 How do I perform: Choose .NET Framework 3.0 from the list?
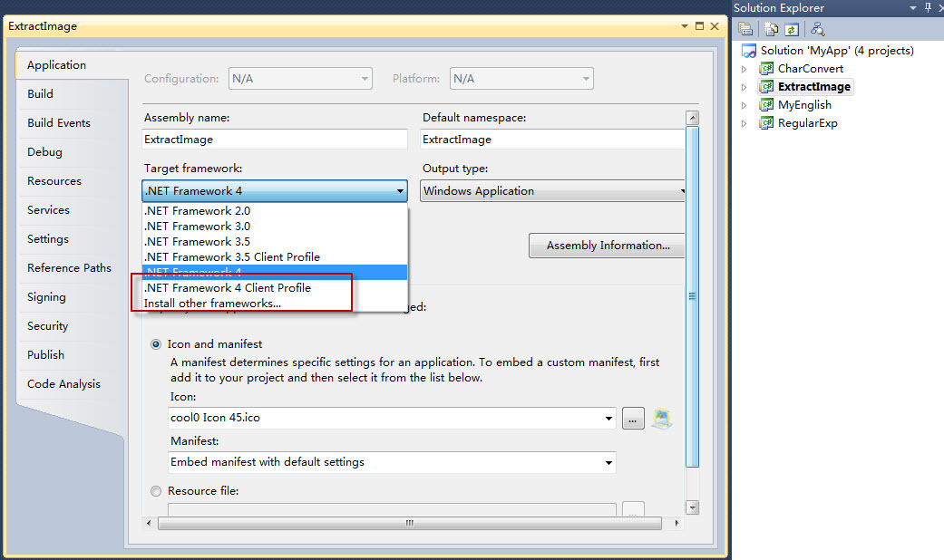pos(275,227)
